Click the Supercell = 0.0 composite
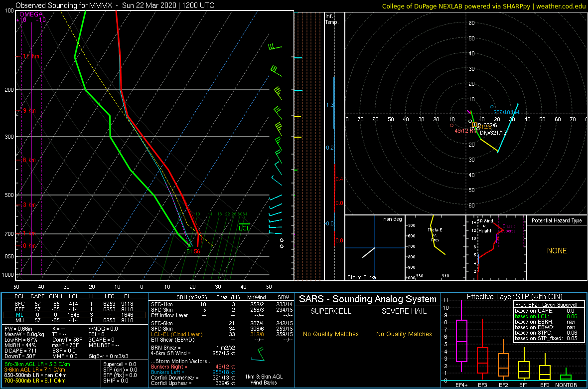Viewport: 588px width, 389px height. pos(121,365)
